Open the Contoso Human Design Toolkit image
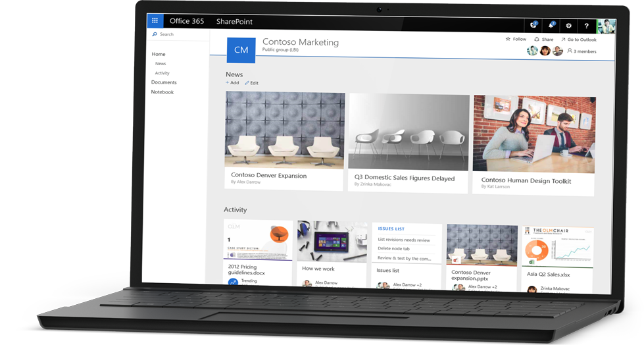644x345 pixels. pyautogui.click(x=534, y=134)
